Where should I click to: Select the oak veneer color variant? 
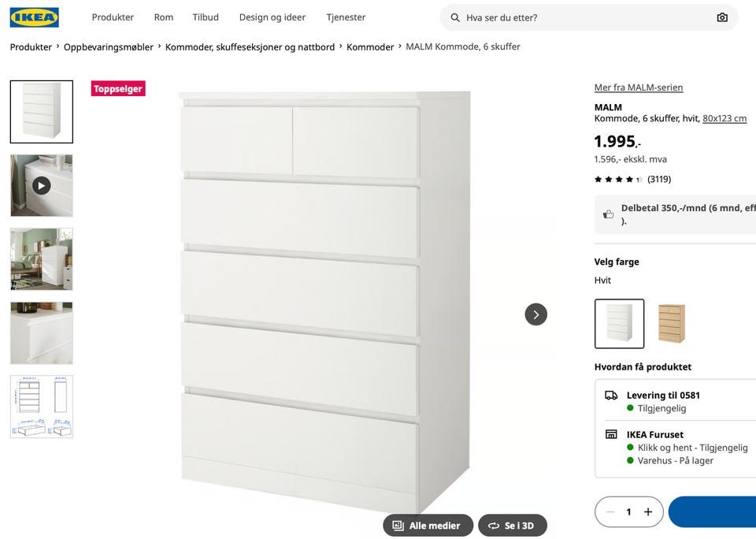(672, 323)
